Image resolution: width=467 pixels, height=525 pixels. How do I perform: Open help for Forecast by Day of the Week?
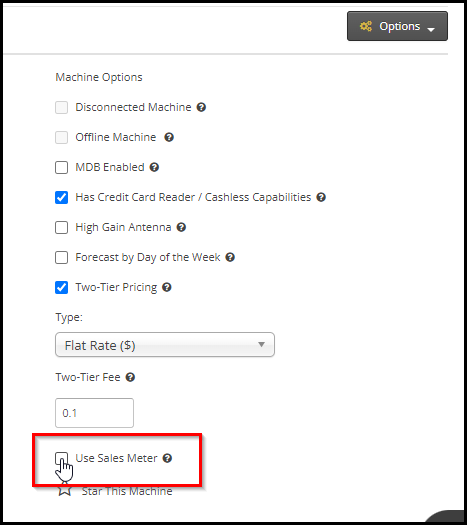click(x=230, y=257)
